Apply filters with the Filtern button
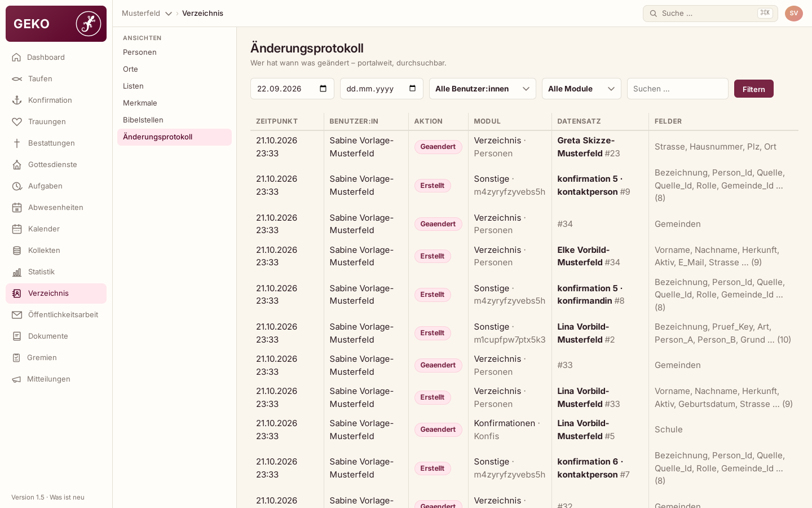This screenshot has width=812, height=508. click(x=753, y=89)
